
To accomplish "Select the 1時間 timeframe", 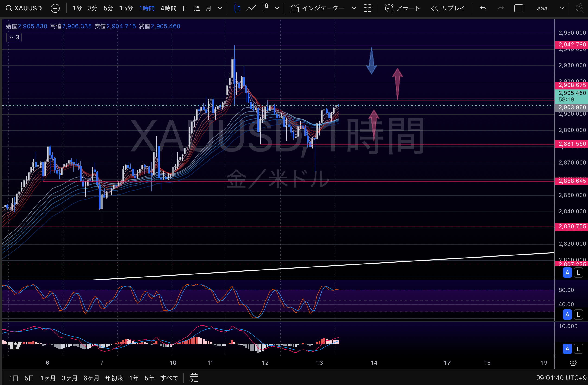I will pos(147,8).
